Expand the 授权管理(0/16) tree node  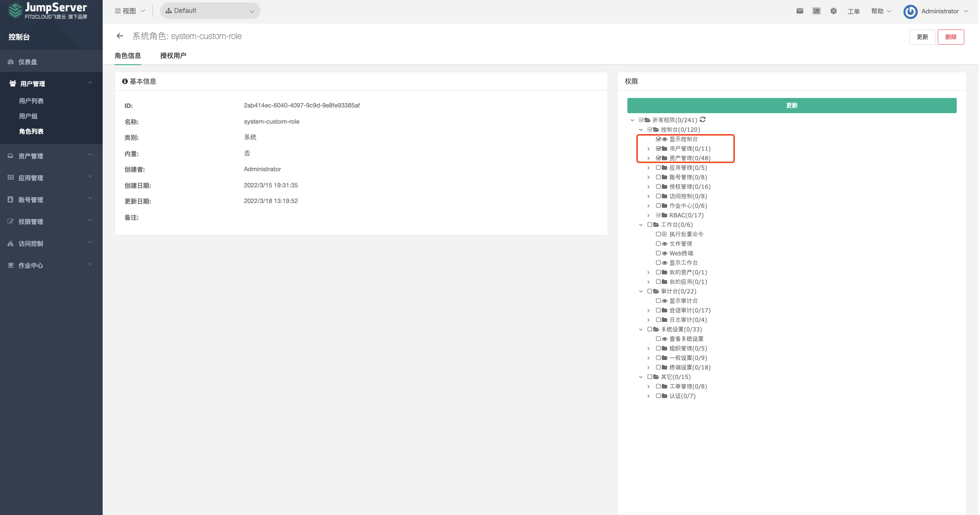pos(648,187)
